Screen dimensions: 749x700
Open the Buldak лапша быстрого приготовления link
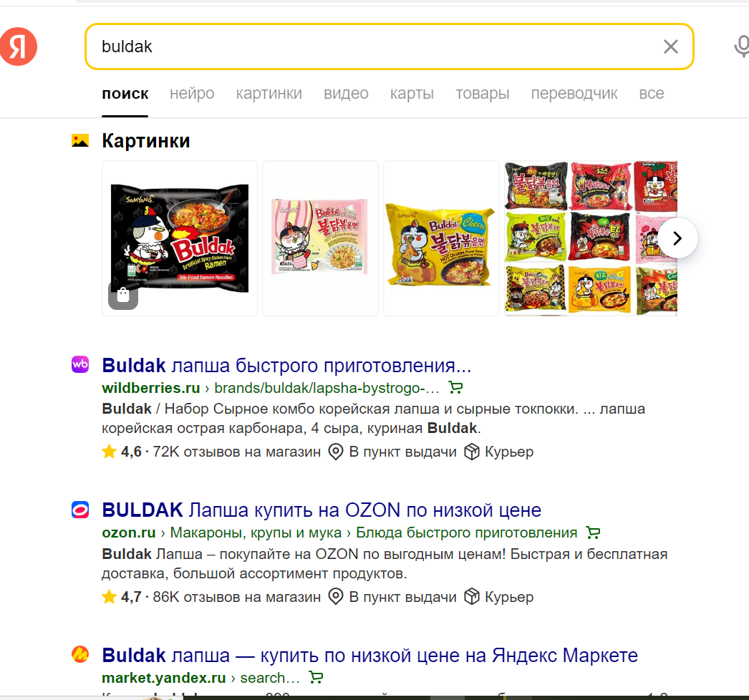click(286, 365)
